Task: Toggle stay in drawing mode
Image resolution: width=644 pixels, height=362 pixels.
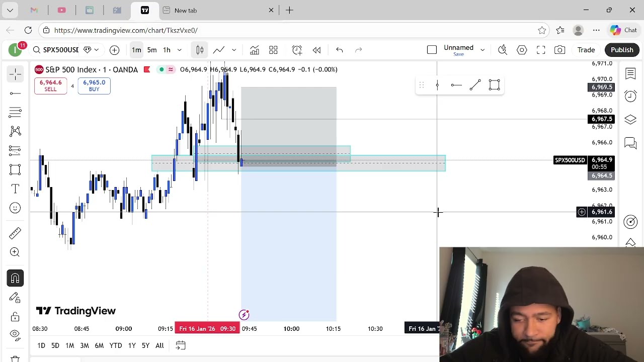Action: [15, 298]
